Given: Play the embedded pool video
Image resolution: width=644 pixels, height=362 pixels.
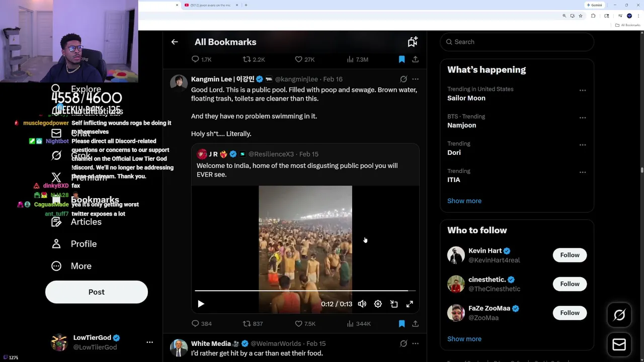Looking at the screenshot, I should [201, 304].
